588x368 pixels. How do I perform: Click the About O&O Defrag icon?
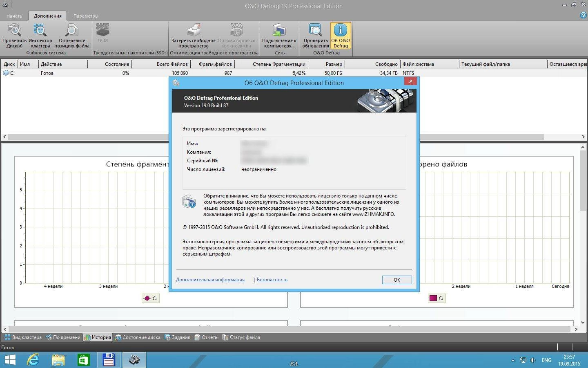pos(340,36)
